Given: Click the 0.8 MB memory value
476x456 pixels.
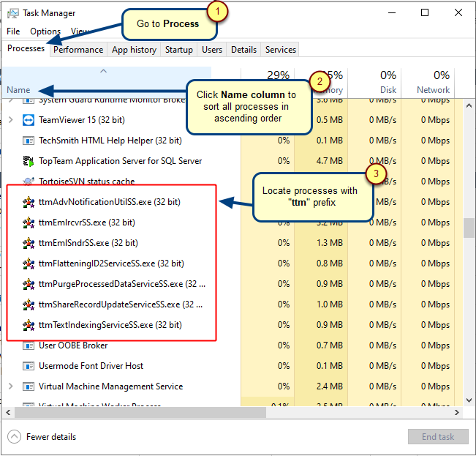Looking at the screenshot, I should (x=330, y=263).
